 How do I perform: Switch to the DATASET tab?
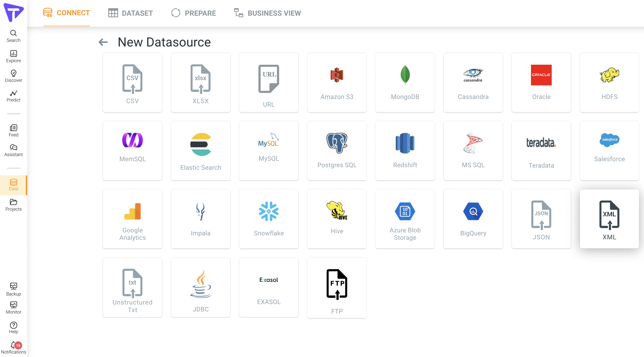(131, 13)
